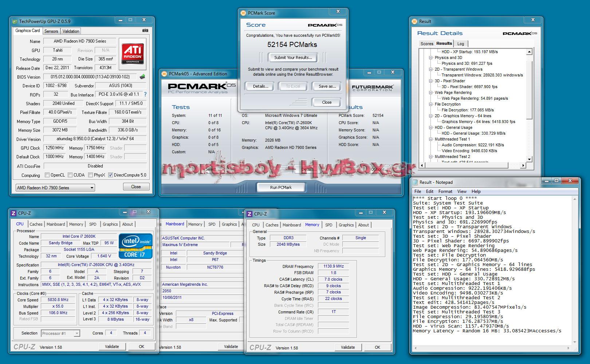Click the Result tree scroll down arrow

[530, 159]
